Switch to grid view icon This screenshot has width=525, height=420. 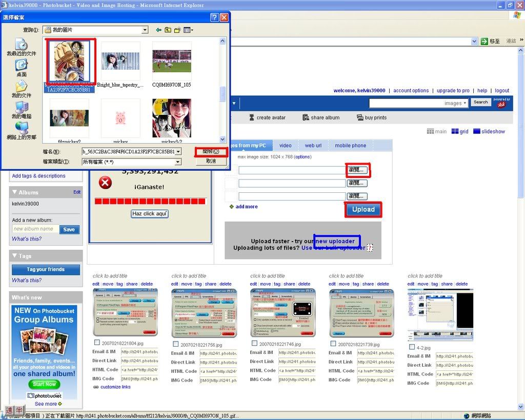tap(455, 131)
